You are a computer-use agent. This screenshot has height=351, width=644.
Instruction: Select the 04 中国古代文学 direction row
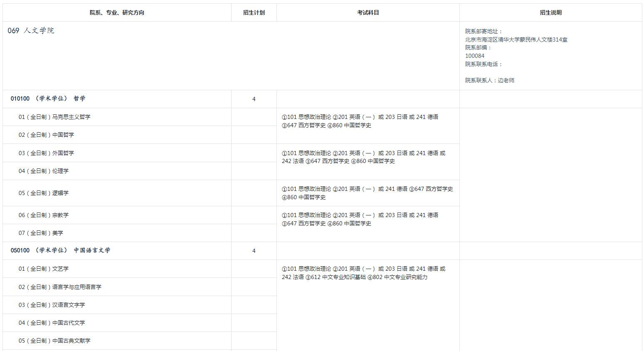pyautogui.click(x=52, y=323)
